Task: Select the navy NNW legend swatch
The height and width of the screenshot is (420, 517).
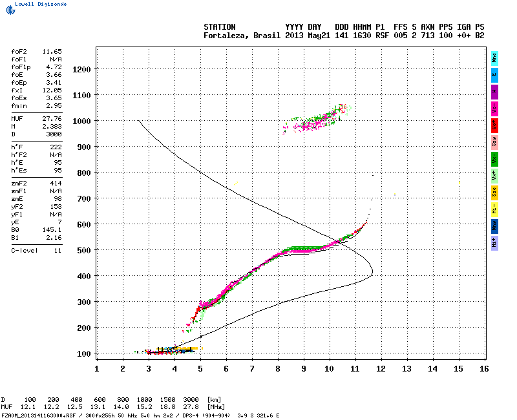Action: [494, 227]
